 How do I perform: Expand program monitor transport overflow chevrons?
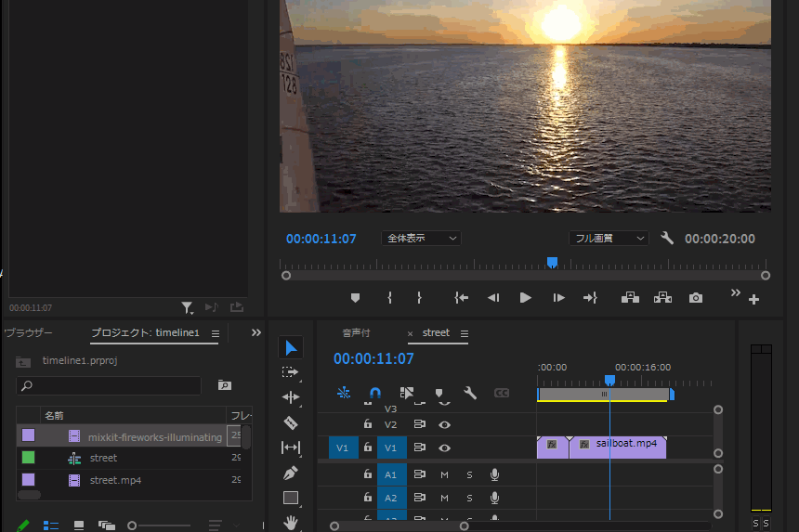(x=735, y=292)
